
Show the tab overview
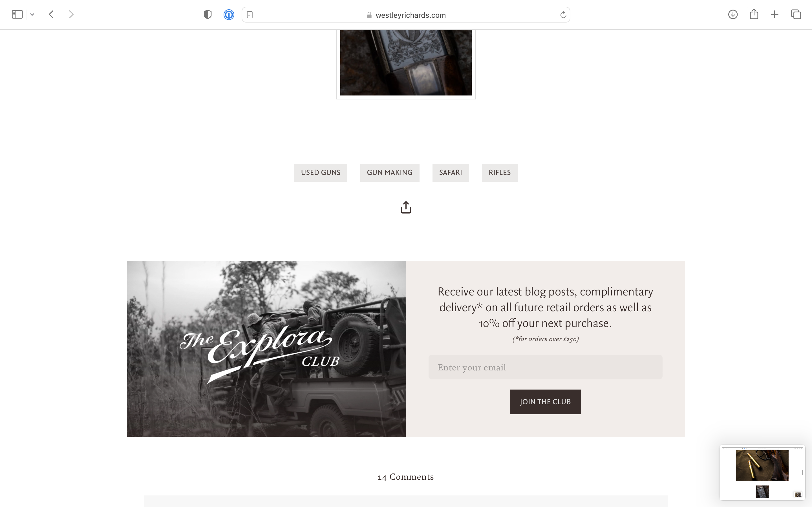(796, 14)
